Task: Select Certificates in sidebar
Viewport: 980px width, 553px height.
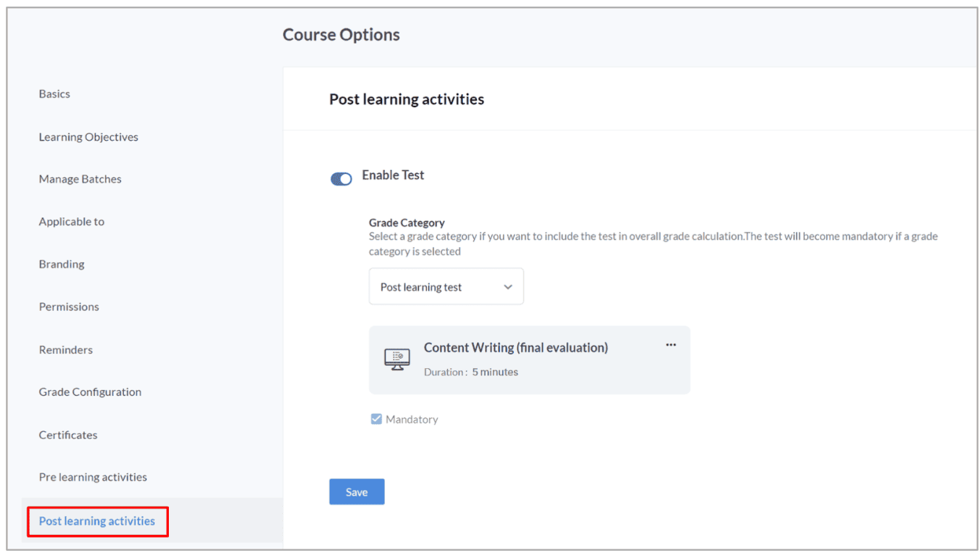Action: (x=68, y=435)
